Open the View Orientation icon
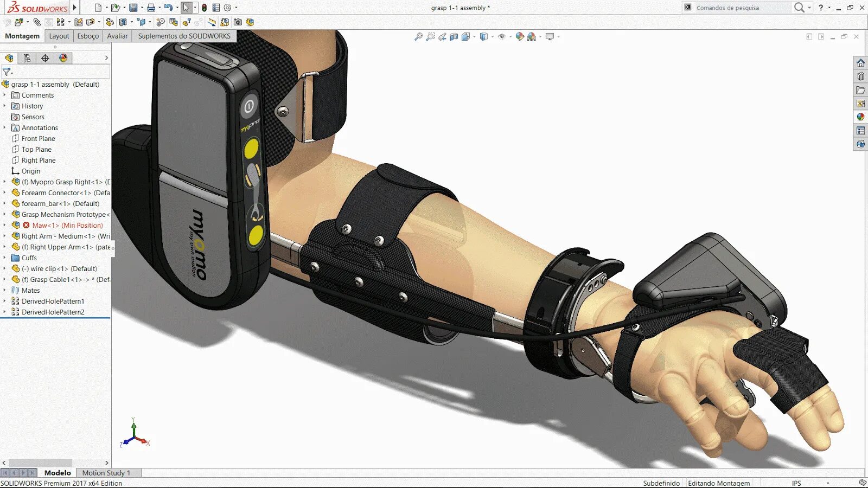The height and width of the screenshot is (488, 868). click(465, 37)
